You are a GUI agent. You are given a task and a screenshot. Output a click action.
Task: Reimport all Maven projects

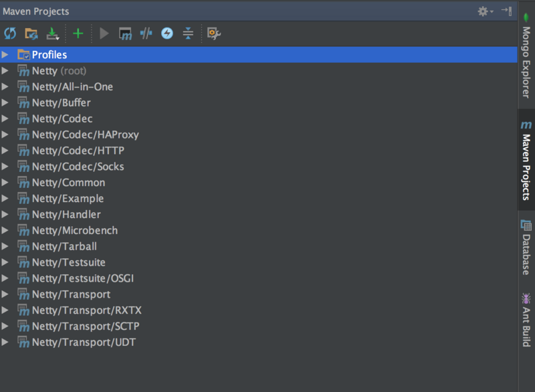pyautogui.click(x=10, y=33)
